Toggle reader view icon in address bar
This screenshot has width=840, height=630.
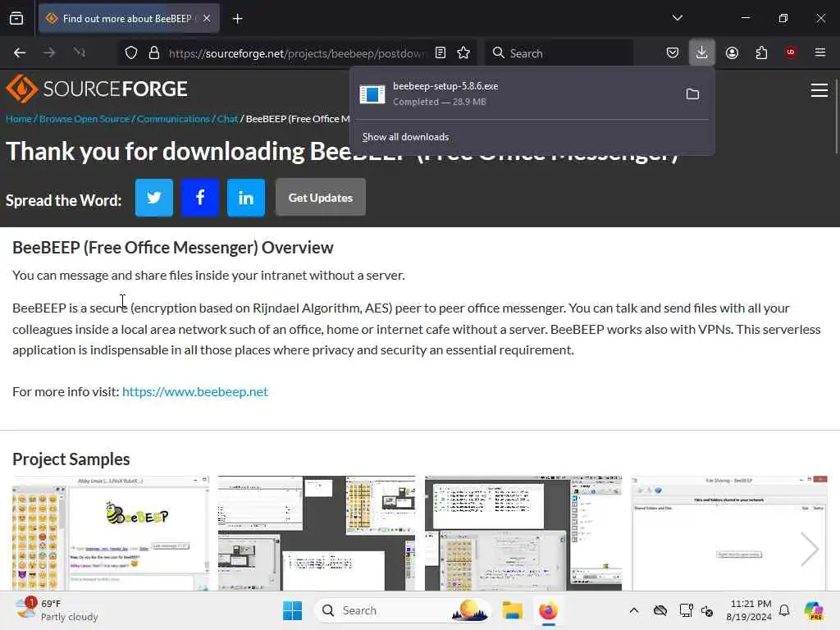click(x=441, y=52)
